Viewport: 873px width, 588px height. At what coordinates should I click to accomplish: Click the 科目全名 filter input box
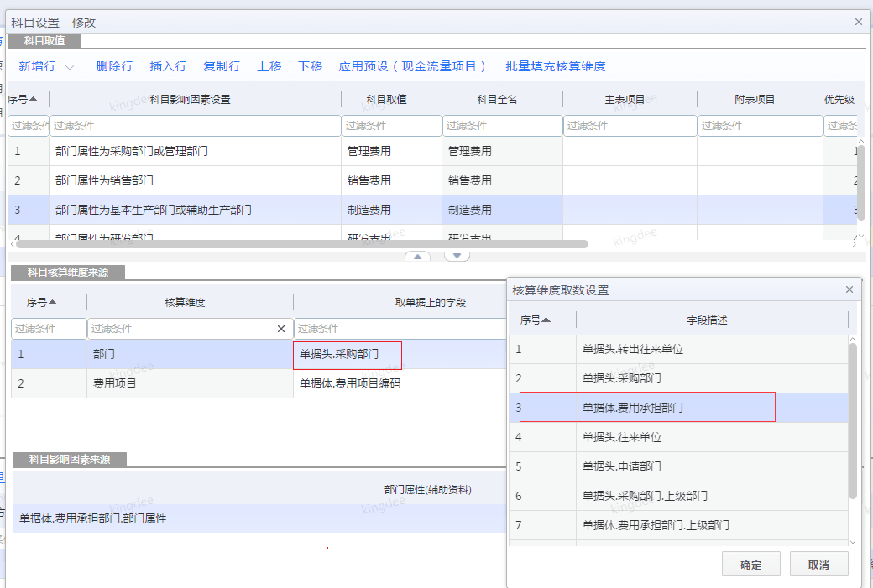tap(501, 126)
